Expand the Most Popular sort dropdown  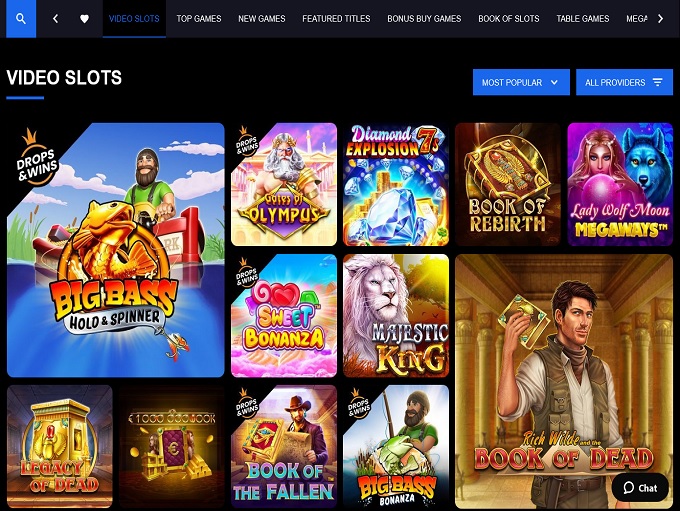click(x=521, y=82)
